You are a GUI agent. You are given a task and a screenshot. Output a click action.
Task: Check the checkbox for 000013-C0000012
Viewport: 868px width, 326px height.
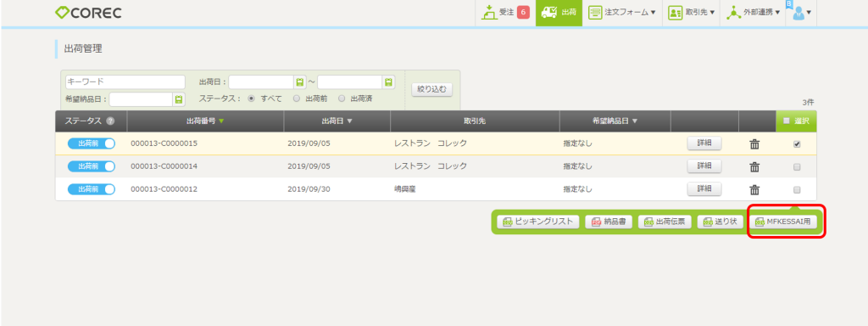tap(797, 189)
